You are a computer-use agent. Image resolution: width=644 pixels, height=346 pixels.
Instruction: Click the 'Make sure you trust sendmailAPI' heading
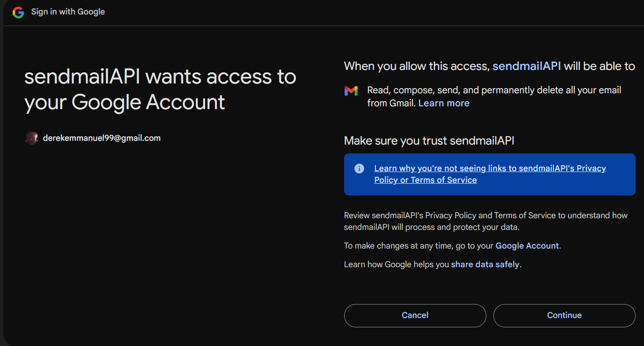[429, 140]
